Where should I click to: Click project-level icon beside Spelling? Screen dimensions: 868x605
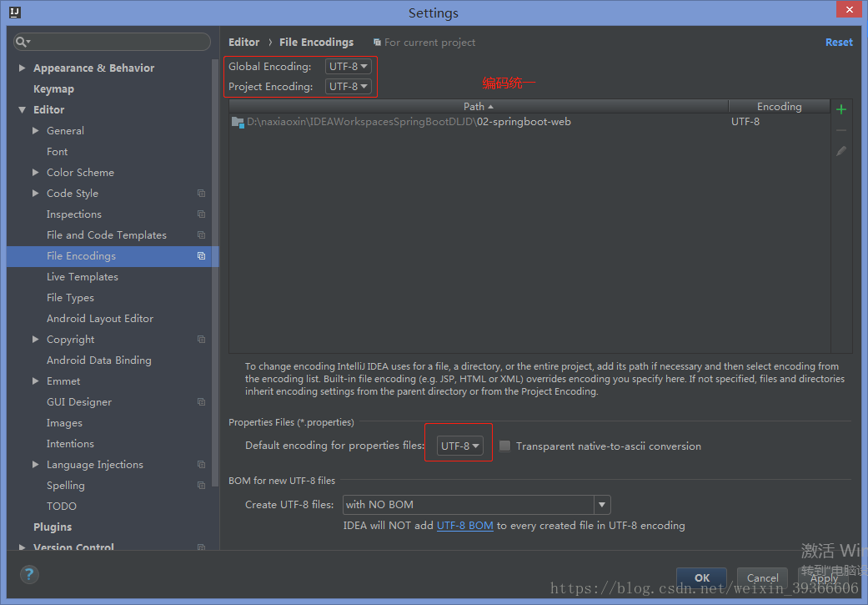(x=202, y=486)
